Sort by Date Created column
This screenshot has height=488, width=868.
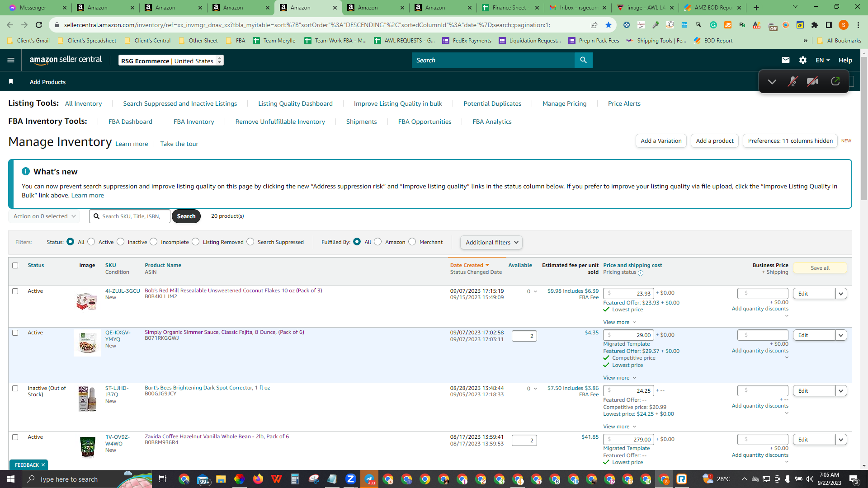[x=469, y=265]
